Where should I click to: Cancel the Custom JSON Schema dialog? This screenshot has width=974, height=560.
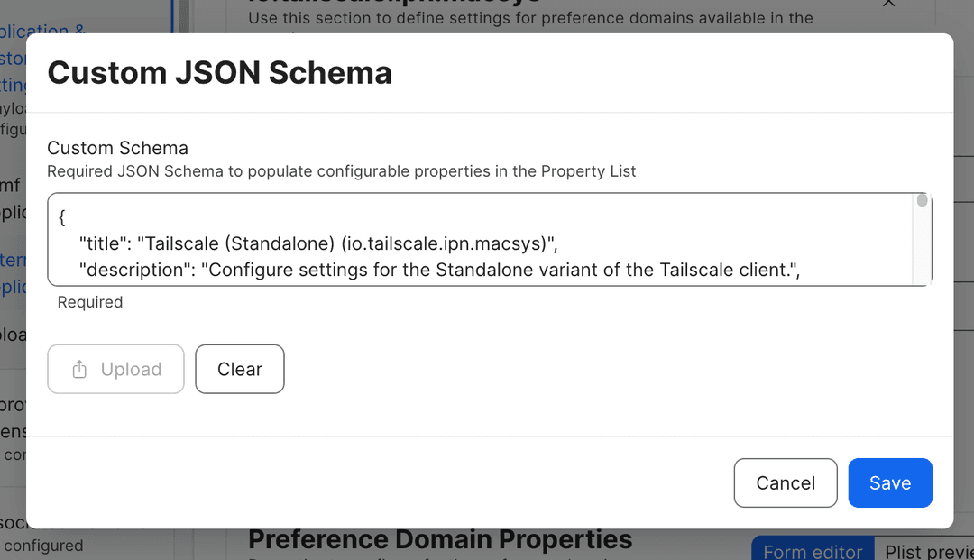tap(786, 482)
